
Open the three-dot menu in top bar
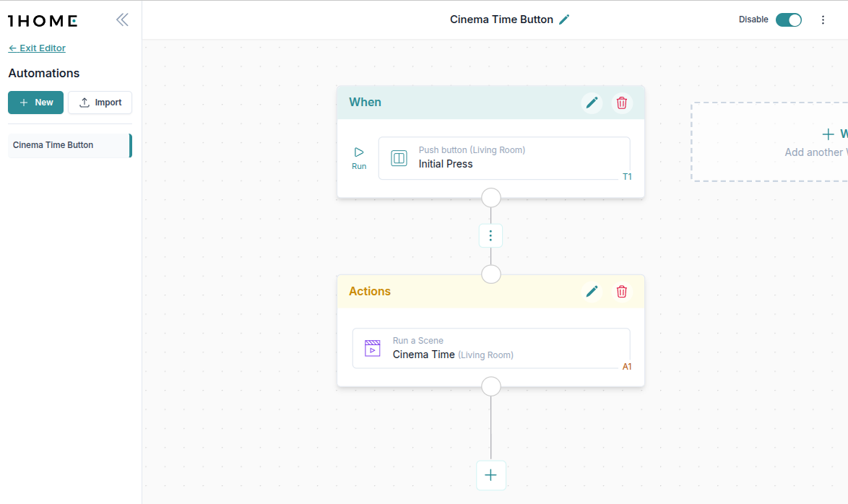[x=823, y=19]
